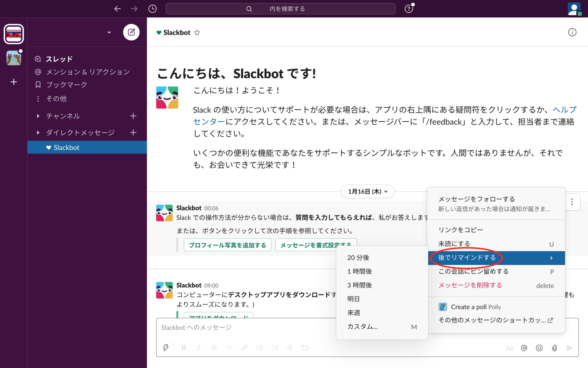The width and height of the screenshot is (588, 368).
Task: Choose カスタム... reminder option
Action: pos(382,327)
